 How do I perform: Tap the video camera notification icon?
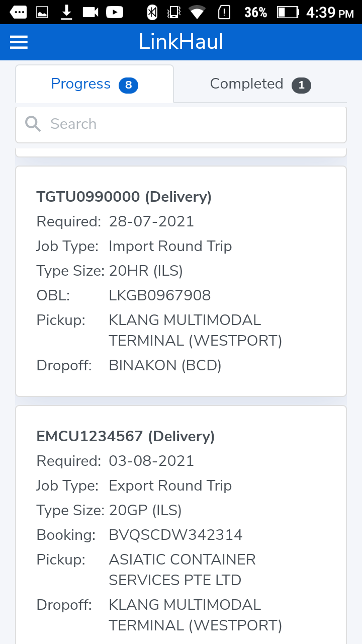90,12
